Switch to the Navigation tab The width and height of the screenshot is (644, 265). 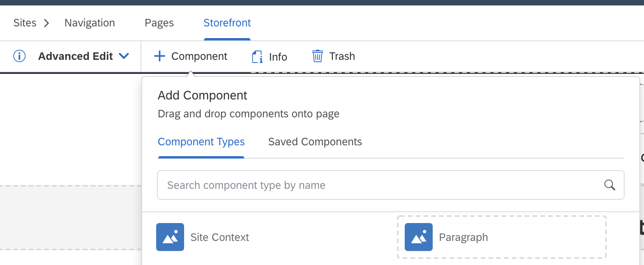[90, 23]
